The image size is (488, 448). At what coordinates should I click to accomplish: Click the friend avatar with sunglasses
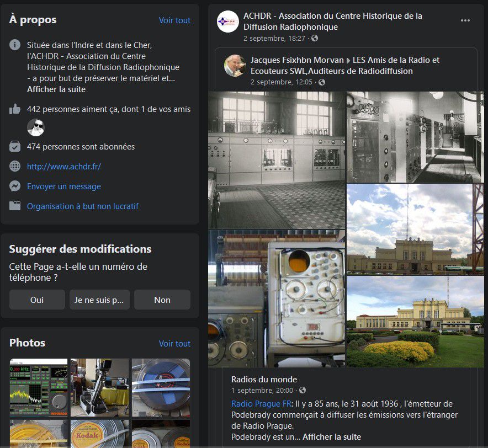point(35,127)
